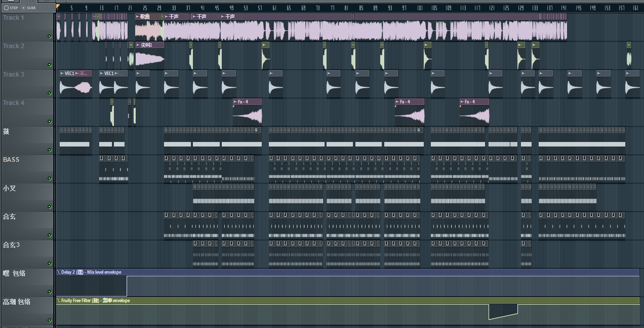Click the first Fx - 4 clip icon on Track 4
The height and width of the screenshot is (328, 644).
(235, 102)
